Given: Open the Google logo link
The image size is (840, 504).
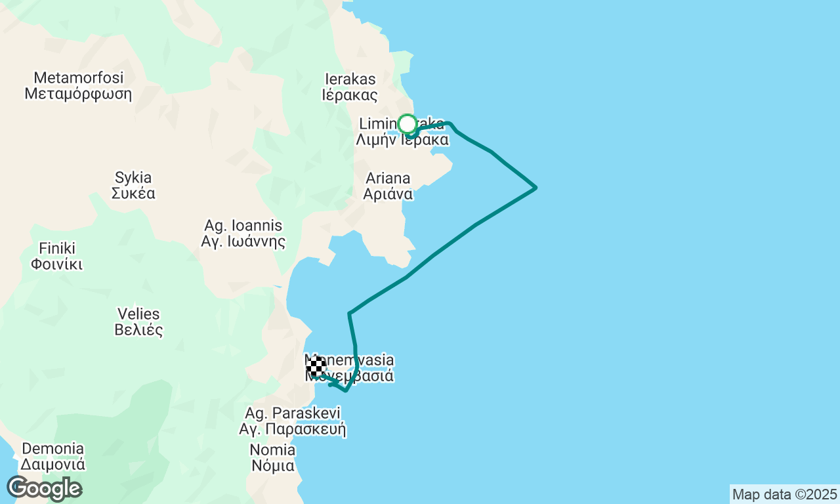Looking at the screenshot, I should coord(44,489).
